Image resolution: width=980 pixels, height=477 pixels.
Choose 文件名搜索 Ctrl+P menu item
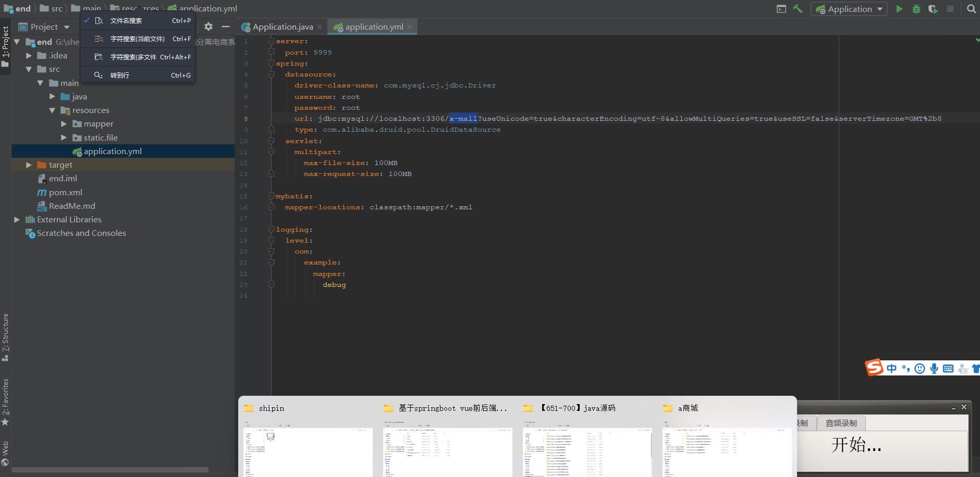(138, 21)
